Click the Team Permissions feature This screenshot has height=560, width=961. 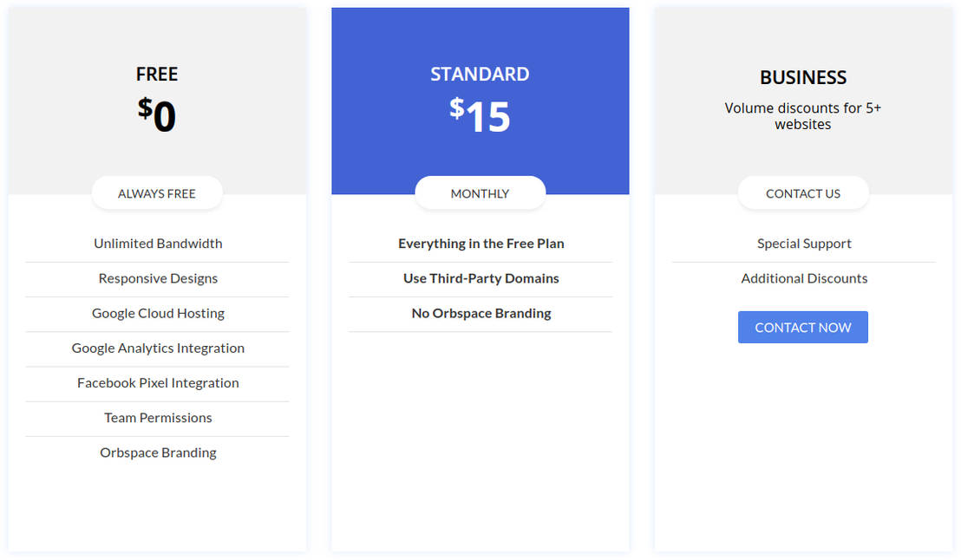[x=158, y=417]
